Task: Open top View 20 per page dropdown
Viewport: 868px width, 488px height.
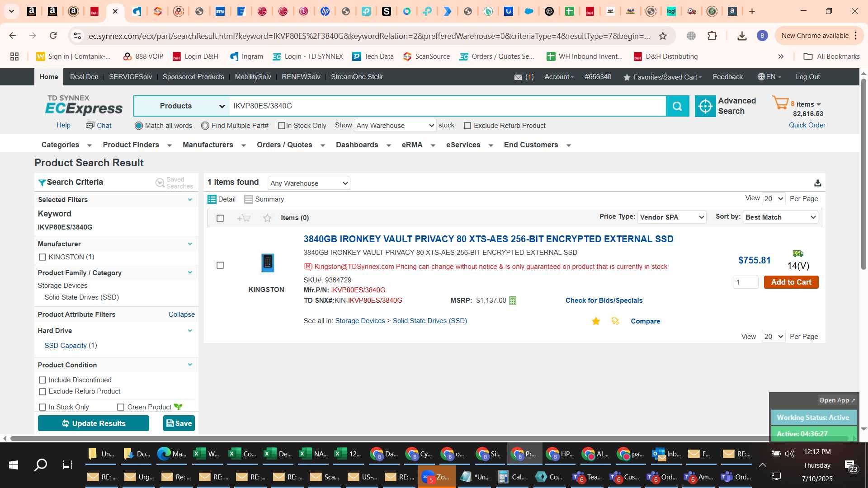Action: (774, 199)
